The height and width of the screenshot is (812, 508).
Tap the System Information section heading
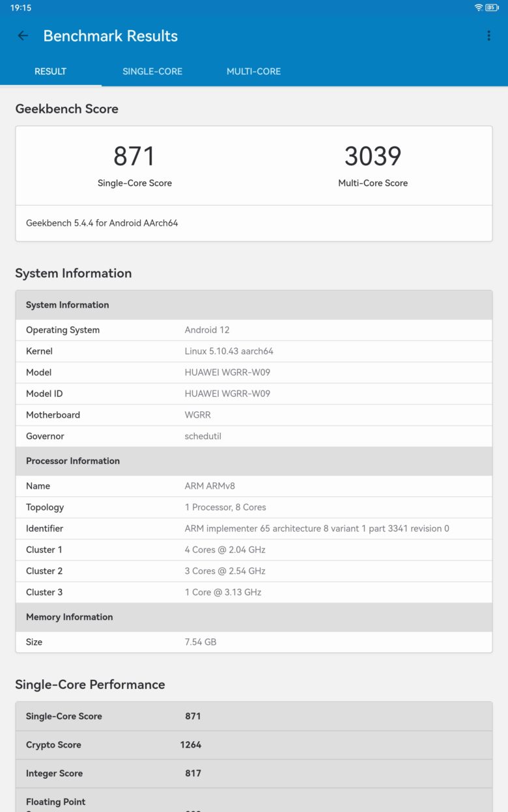pos(74,273)
